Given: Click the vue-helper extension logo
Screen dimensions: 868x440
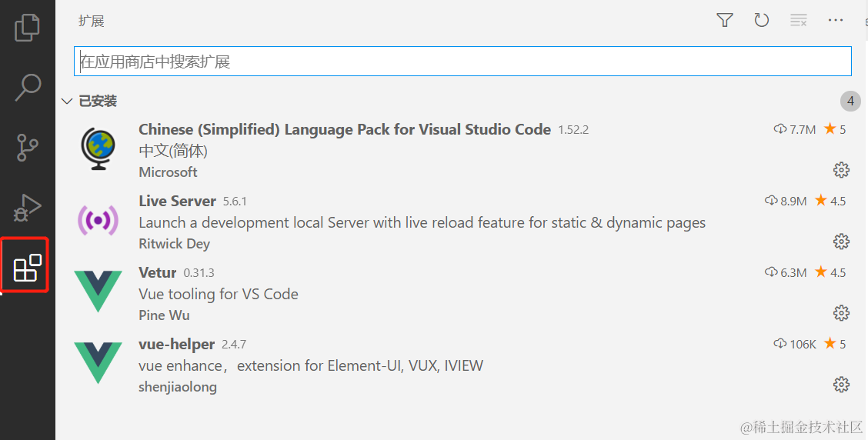Looking at the screenshot, I should click(x=98, y=363).
